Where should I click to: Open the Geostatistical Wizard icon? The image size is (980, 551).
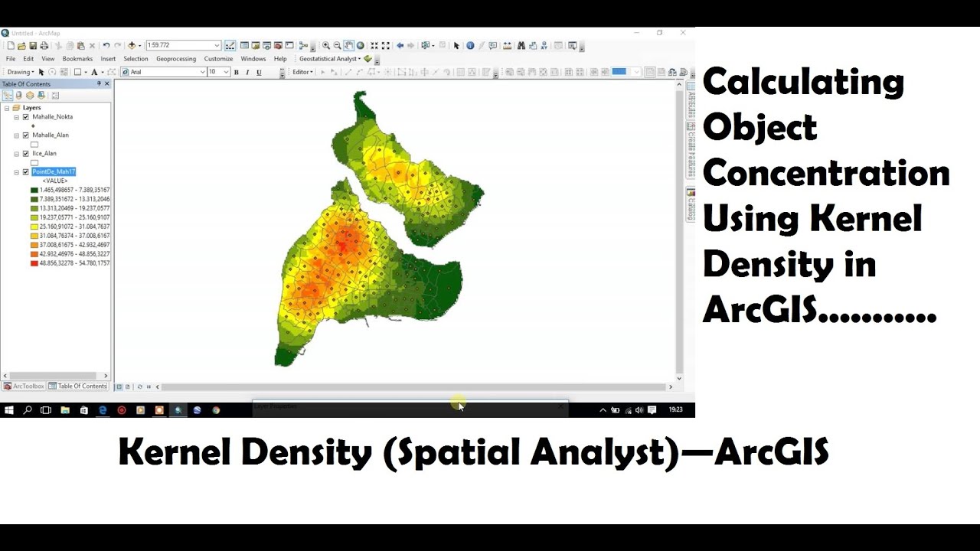click(x=367, y=59)
